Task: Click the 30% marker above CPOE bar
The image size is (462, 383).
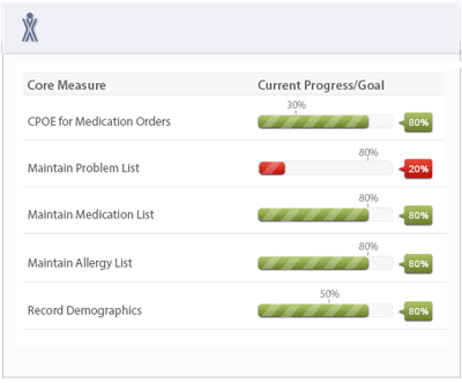Action: [296, 105]
